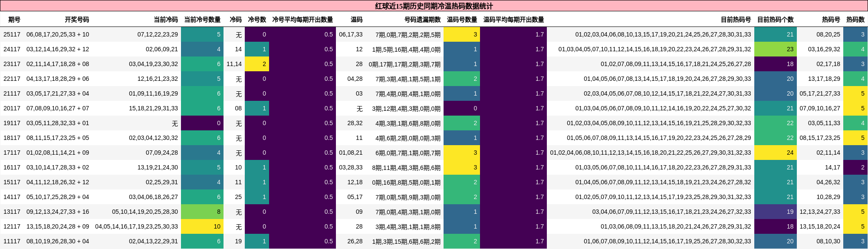Screen dimensions: 868x249
Task: Click the hot count cell 19 in row 13117
Action: (776, 212)
